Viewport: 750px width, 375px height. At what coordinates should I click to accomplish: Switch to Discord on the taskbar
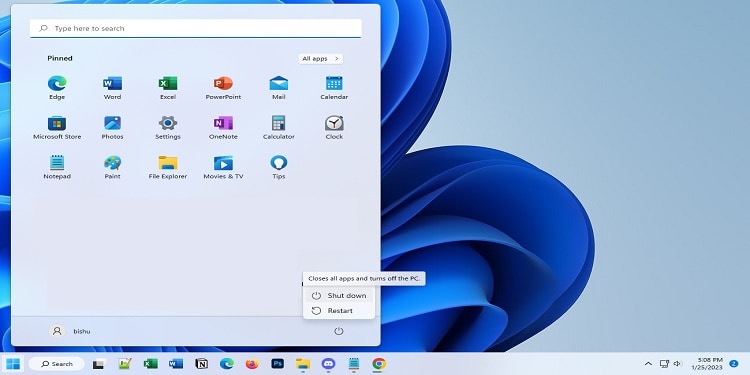point(328,364)
